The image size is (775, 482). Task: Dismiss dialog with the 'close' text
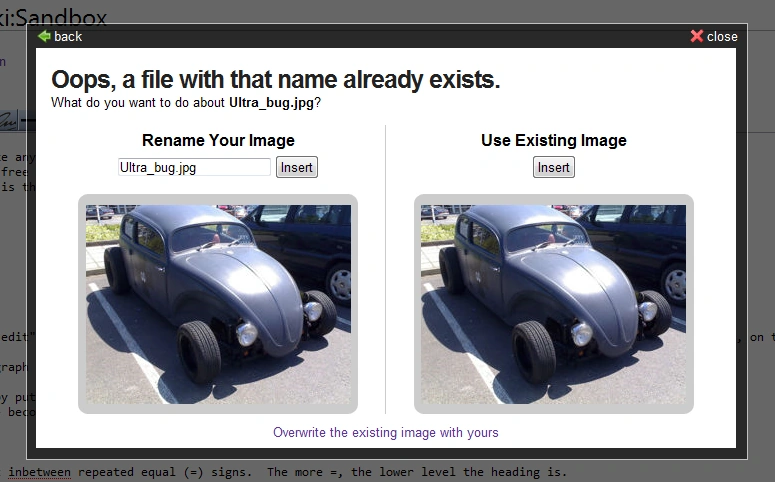722,37
